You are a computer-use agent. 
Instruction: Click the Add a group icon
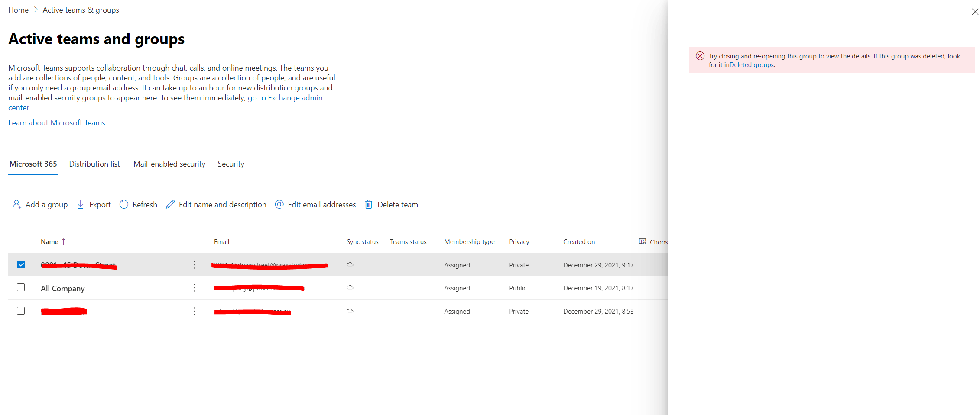(x=17, y=204)
